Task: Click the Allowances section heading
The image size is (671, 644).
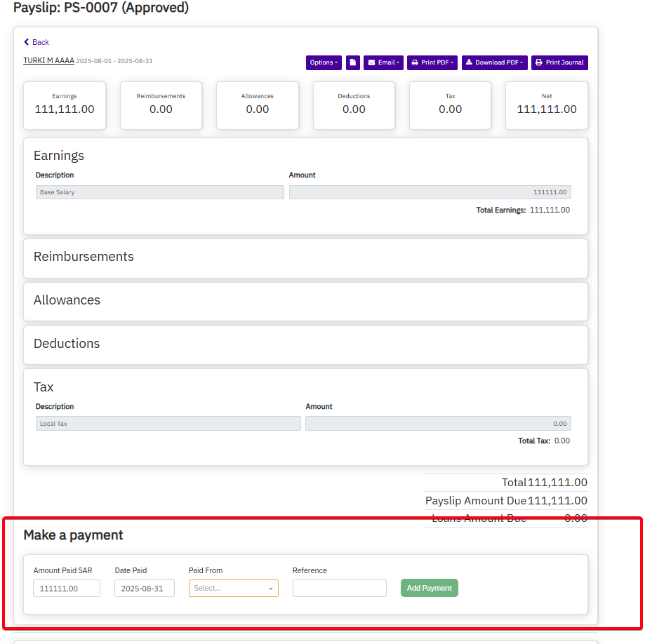Action: point(67,300)
